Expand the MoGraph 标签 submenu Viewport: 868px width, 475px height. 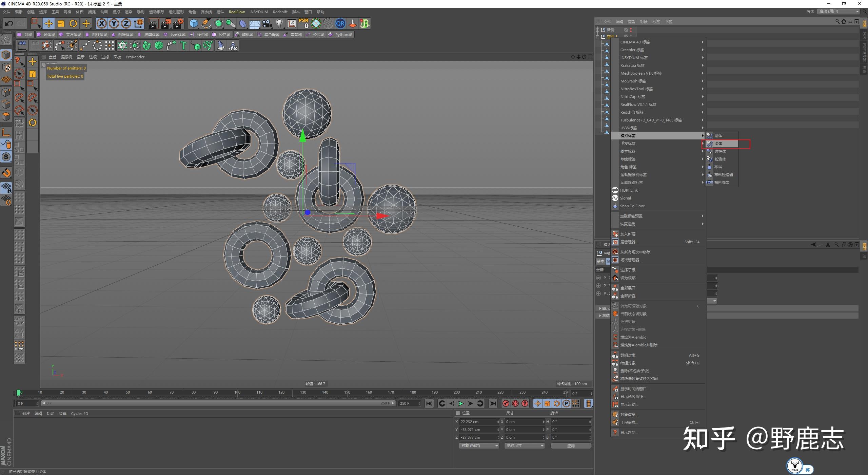(x=659, y=81)
